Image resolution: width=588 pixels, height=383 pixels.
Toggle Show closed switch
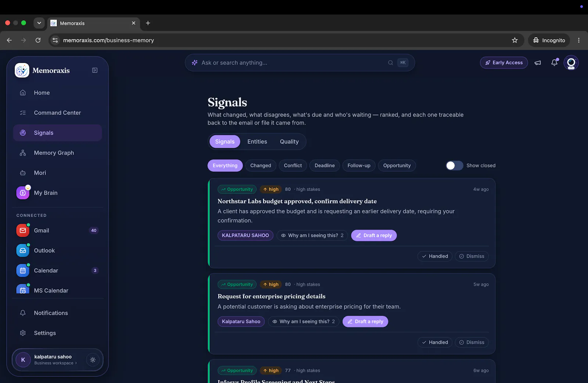(x=454, y=166)
